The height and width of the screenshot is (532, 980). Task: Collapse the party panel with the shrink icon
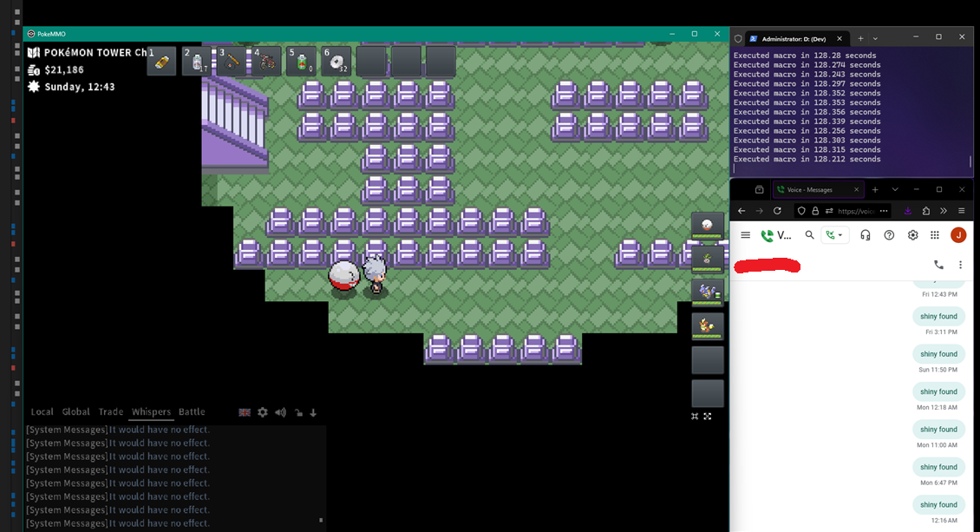[x=695, y=417]
